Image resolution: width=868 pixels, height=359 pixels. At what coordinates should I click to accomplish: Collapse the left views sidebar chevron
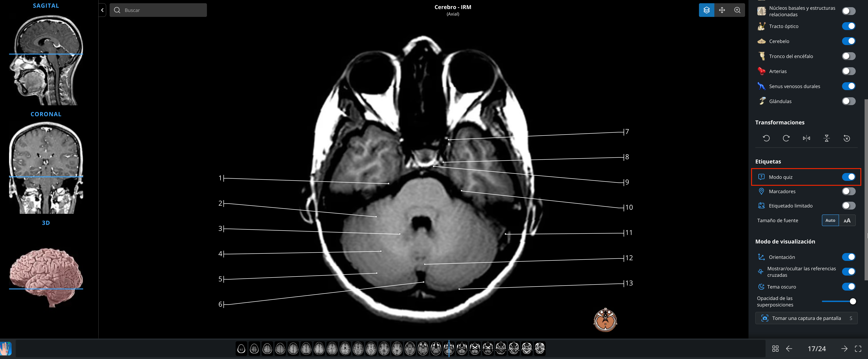102,10
